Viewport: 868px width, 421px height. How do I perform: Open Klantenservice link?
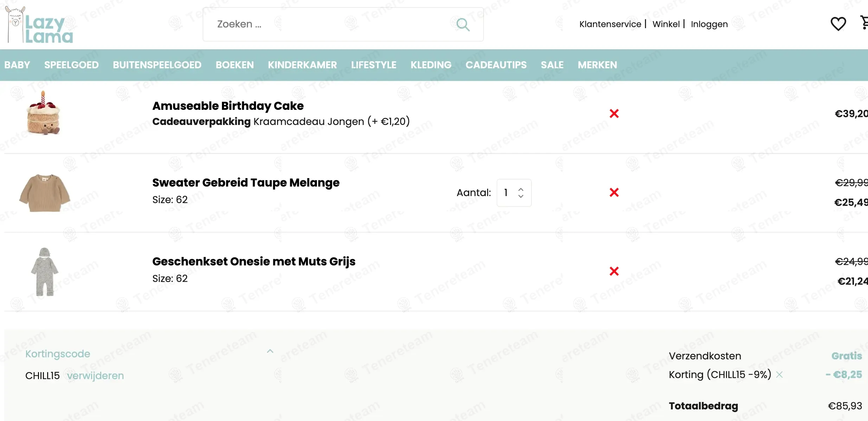pyautogui.click(x=610, y=24)
